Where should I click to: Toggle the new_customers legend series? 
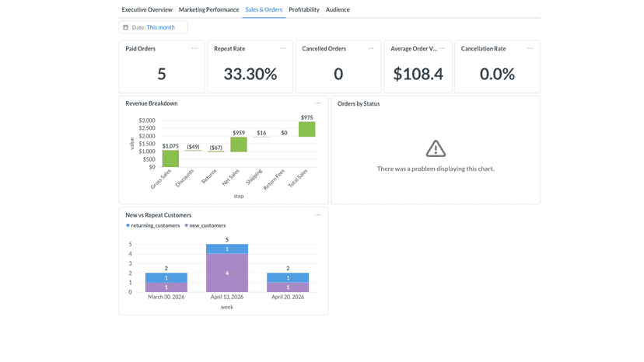[205, 225]
